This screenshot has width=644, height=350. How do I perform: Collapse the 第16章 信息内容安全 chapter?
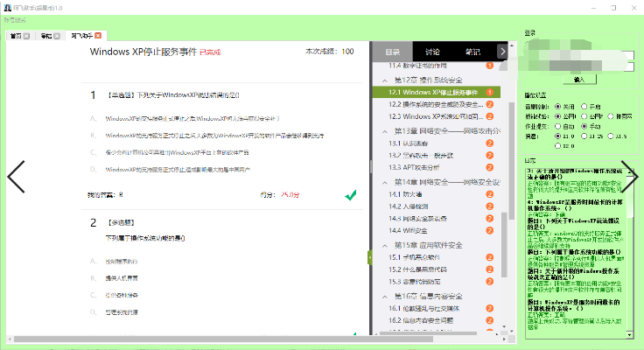click(x=385, y=297)
